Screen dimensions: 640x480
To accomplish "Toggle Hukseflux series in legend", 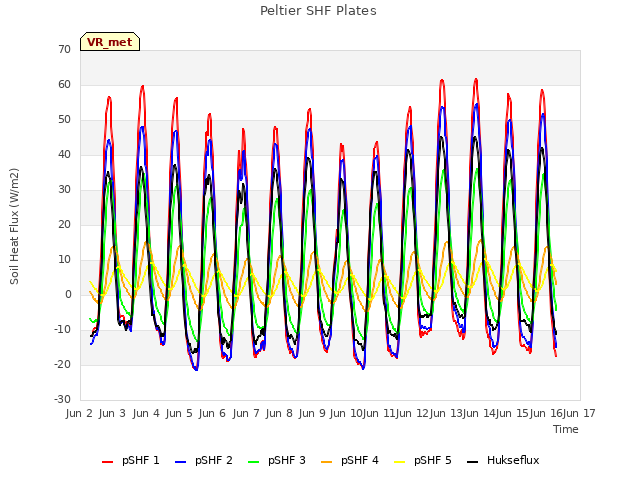I will [x=503, y=460].
